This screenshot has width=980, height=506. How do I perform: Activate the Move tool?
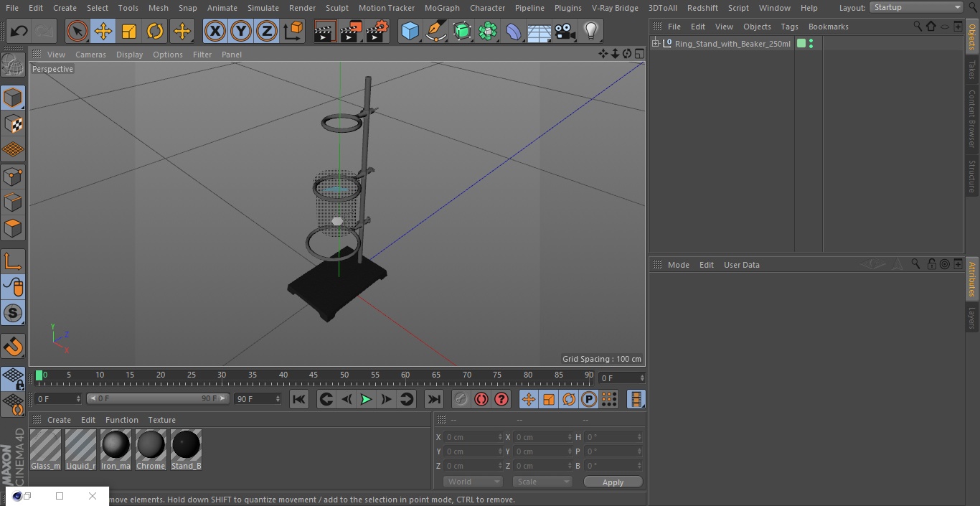[x=103, y=32]
